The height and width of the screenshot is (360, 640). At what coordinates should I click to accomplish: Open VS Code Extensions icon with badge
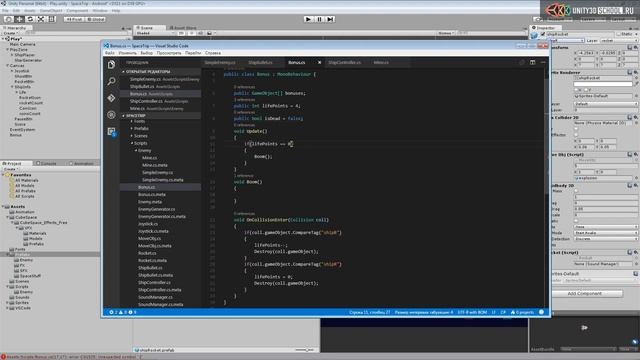pyautogui.click(x=111, y=131)
